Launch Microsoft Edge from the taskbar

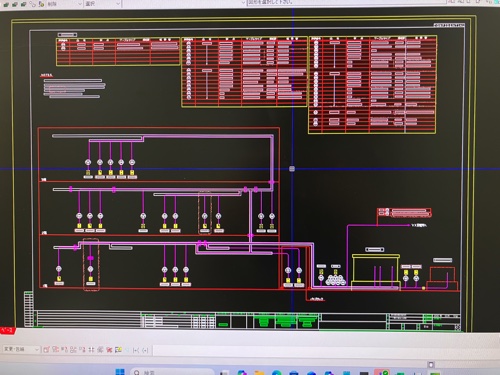tap(277, 372)
